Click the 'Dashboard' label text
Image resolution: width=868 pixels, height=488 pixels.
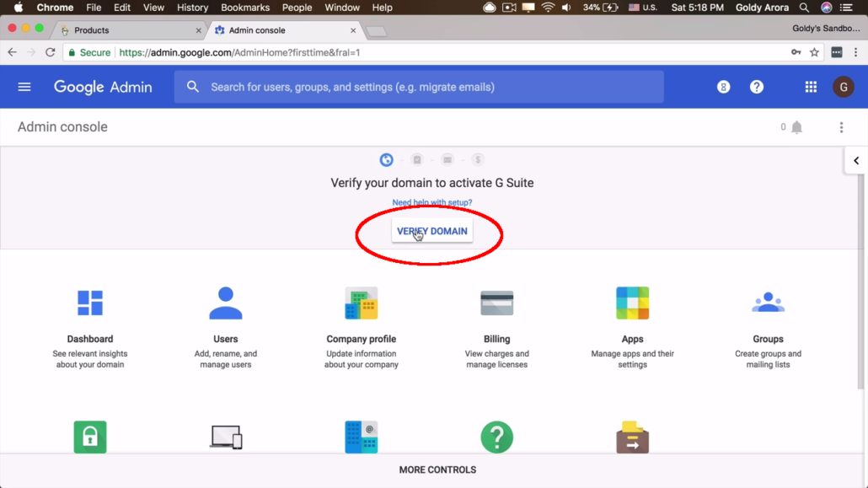click(89, 339)
